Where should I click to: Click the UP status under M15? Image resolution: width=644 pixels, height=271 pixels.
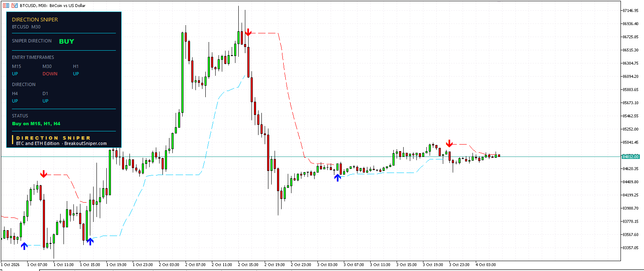coord(15,74)
